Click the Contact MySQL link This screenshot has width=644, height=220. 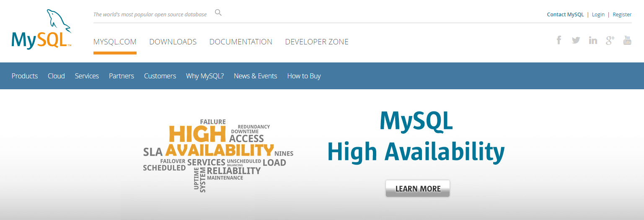point(565,14)
